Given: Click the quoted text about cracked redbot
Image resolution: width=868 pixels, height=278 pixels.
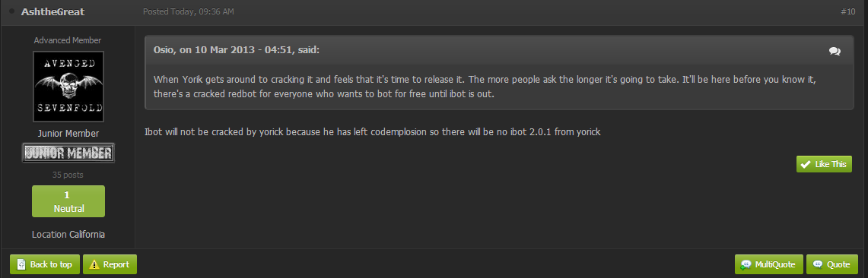Looking at the screenshot, I should click(485, 87).
